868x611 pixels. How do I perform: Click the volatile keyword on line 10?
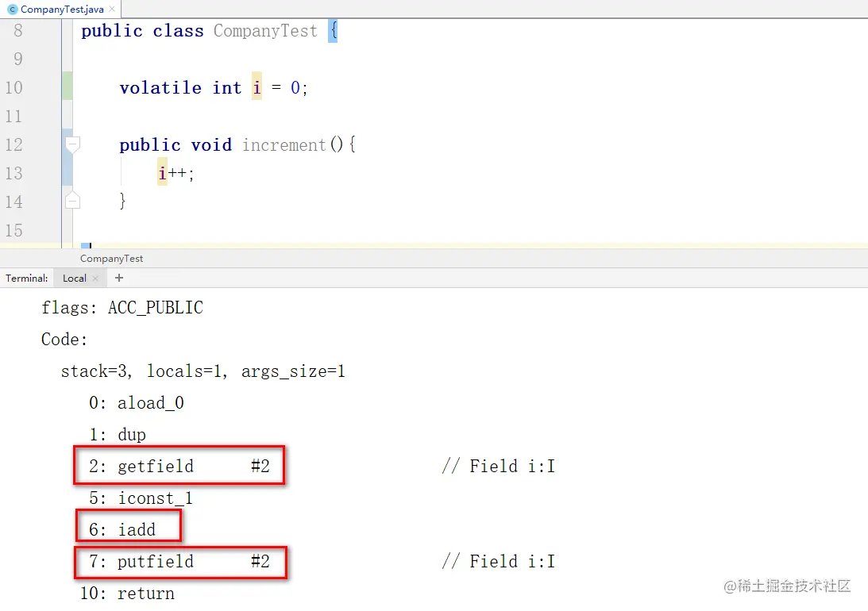(160, 87)
